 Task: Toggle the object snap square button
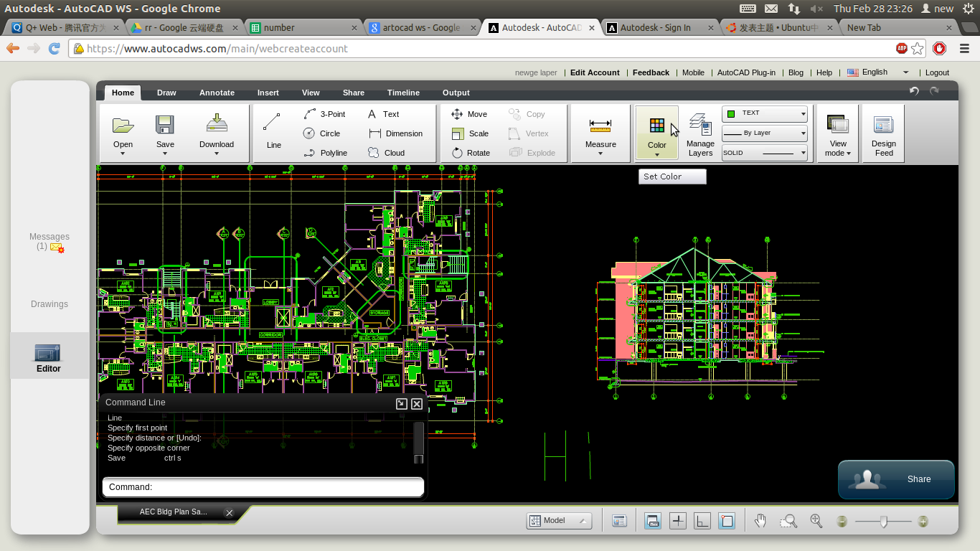(x=727, y=522)
